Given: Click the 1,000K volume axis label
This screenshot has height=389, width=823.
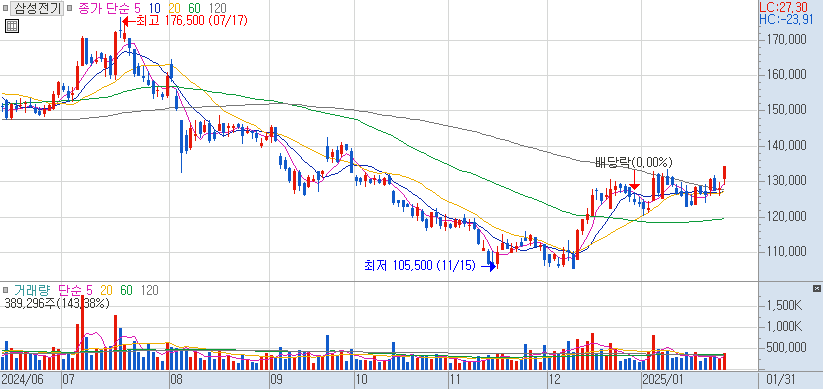Looking at the screenshot, I should pyautogui.click(x=784, y=327).
